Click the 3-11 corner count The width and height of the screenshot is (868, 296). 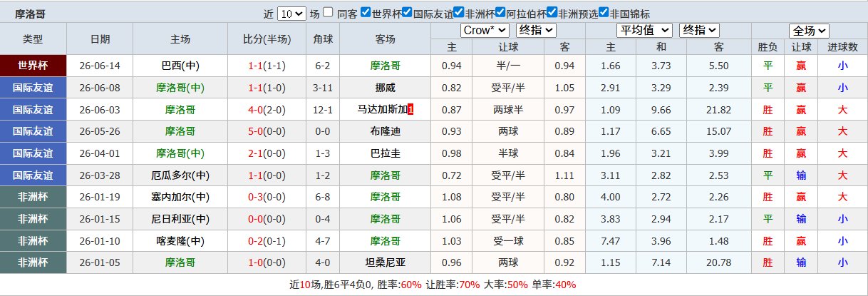click(323, 88)
